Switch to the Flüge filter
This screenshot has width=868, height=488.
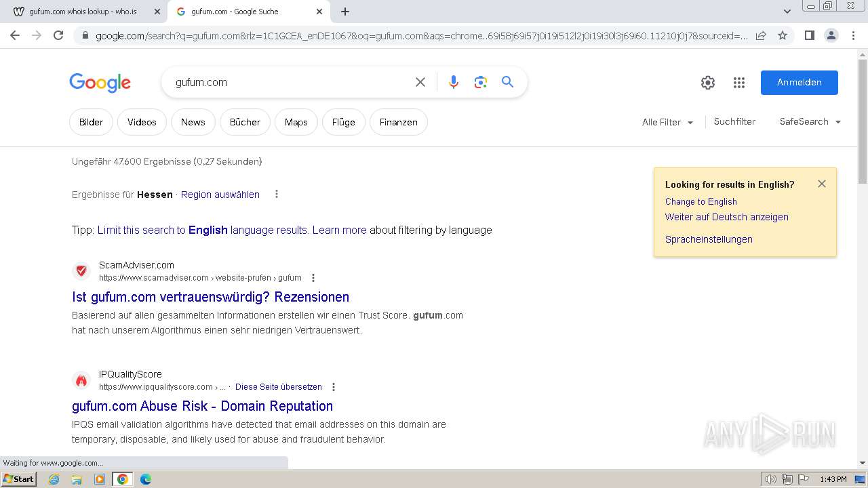click(344, 122)
